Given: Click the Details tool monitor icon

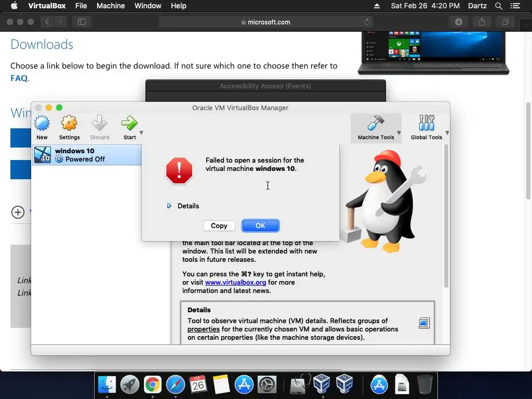Looking at the screenshot, I should click(424, 323).
